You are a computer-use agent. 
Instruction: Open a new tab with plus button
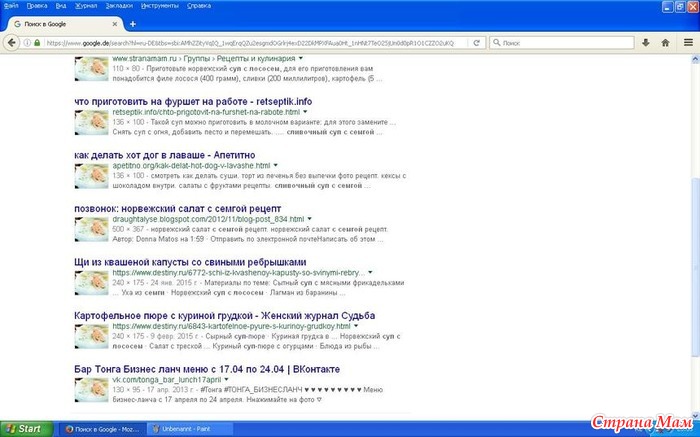pyautogui.click(x=132, y=24)
